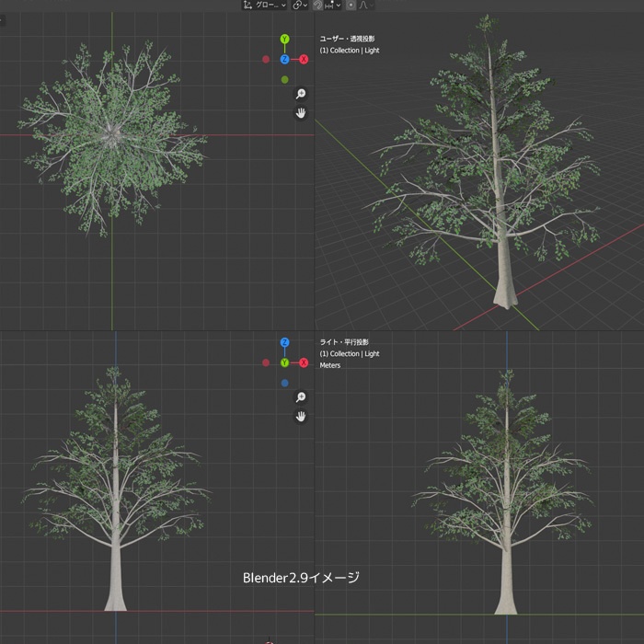
Task: Click the green Y axis in bottom-left viewport gizmo
Action: point(284,362)
